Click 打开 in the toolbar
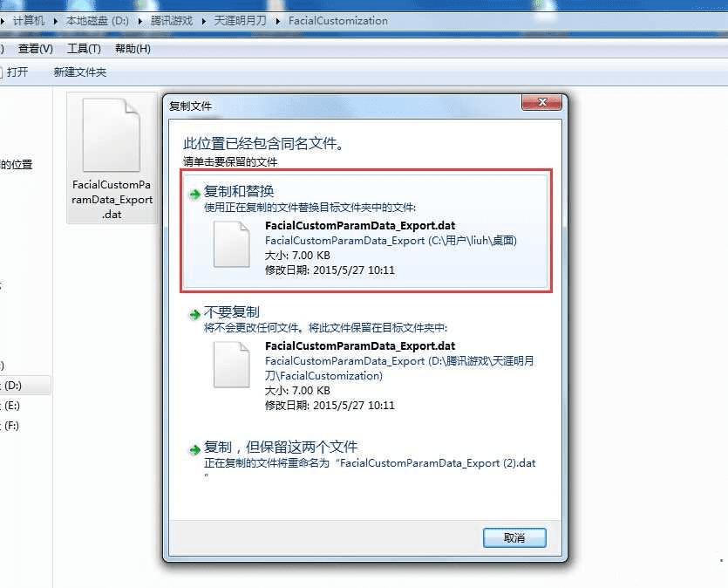 (17, 72)
